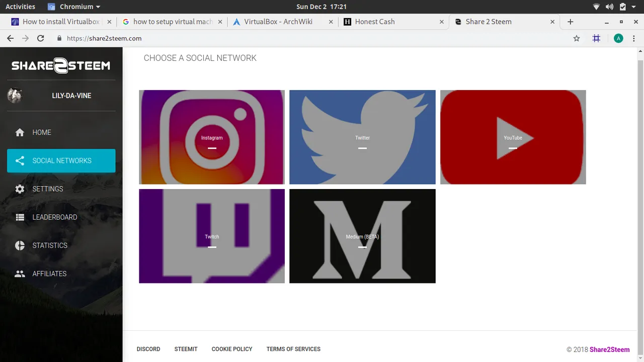Click the LILY-DA-VINE username

(x=71, y=96)
